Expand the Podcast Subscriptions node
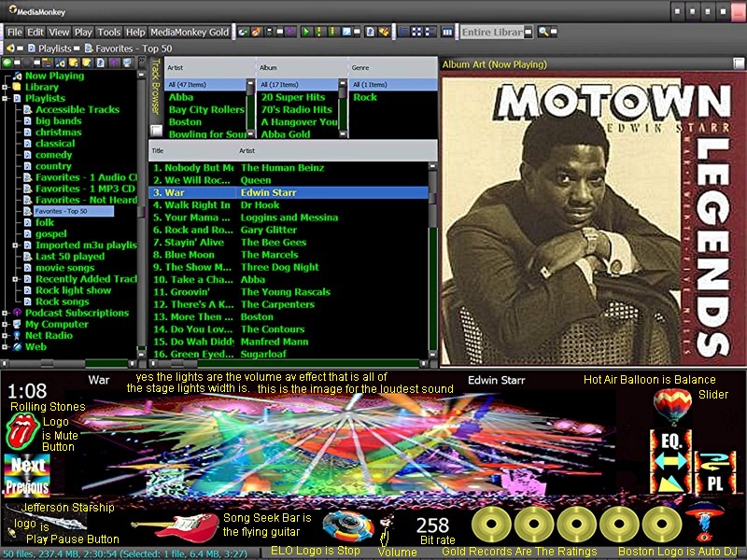Image resolution: width=747 pixels, height=560 pixels. tap(6, 313)
